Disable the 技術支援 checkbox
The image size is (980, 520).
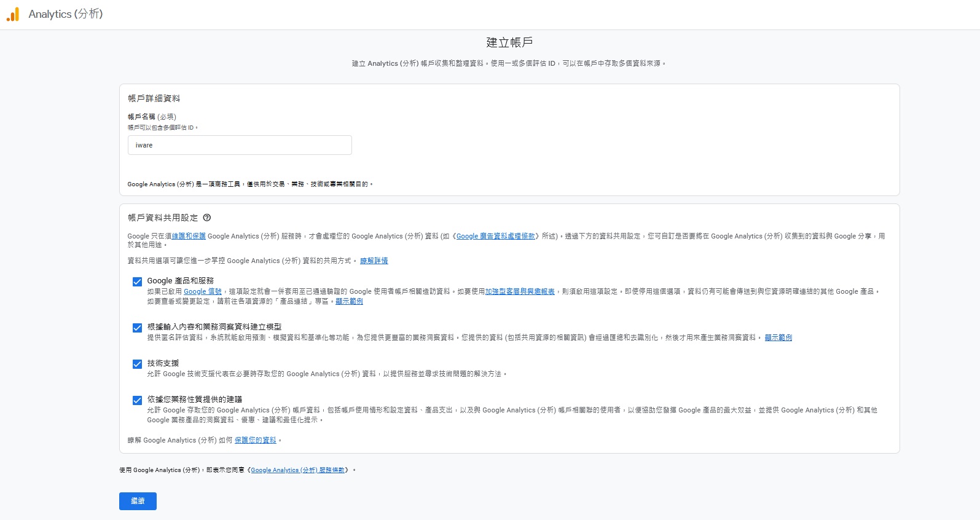[138, 364]
